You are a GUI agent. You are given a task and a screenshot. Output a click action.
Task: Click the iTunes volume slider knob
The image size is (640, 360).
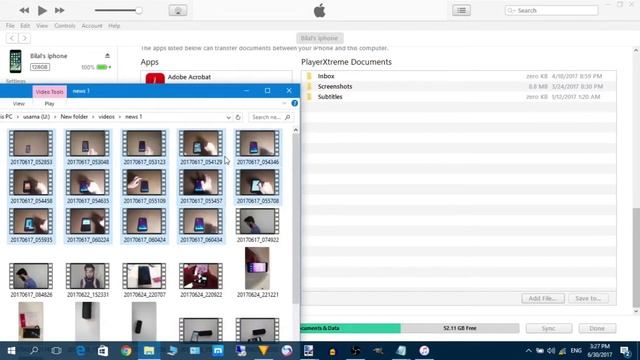click(x=139, y=11)
